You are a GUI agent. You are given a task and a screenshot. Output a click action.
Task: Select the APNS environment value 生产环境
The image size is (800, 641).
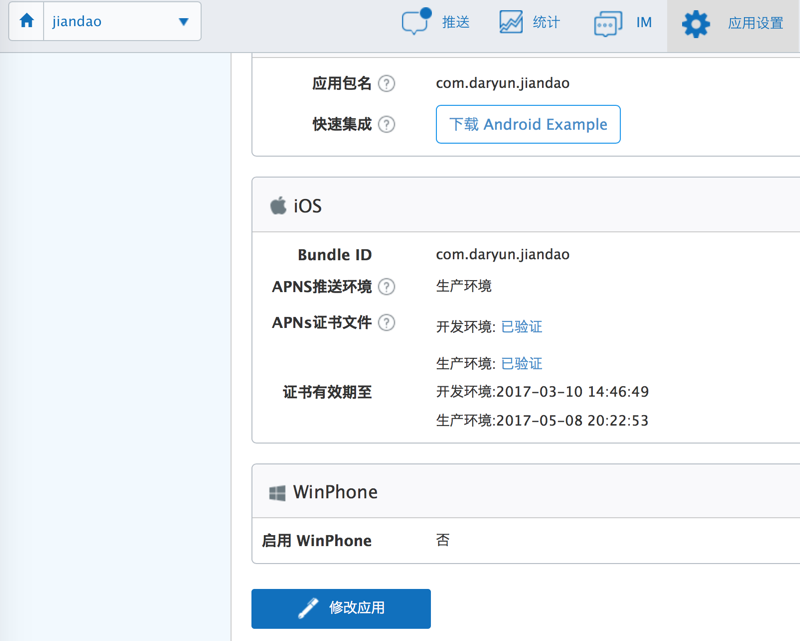point(464,286)
